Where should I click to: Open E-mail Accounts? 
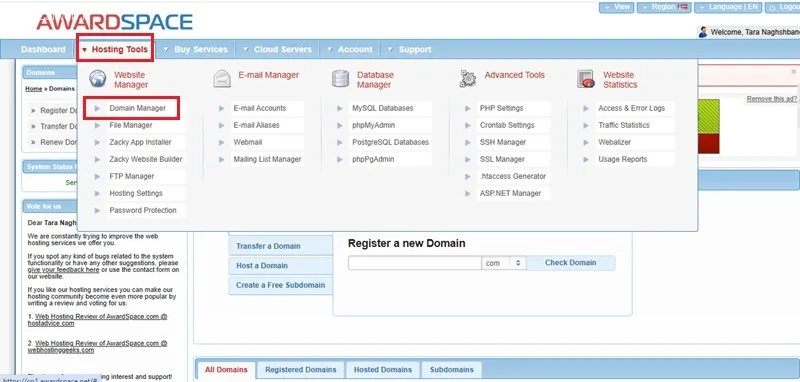260,108
